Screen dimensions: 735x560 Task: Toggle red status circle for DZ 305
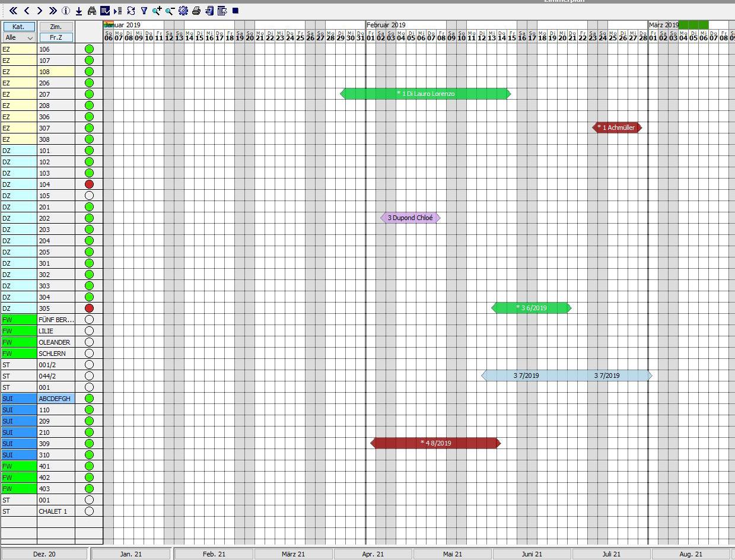[89, 308]
